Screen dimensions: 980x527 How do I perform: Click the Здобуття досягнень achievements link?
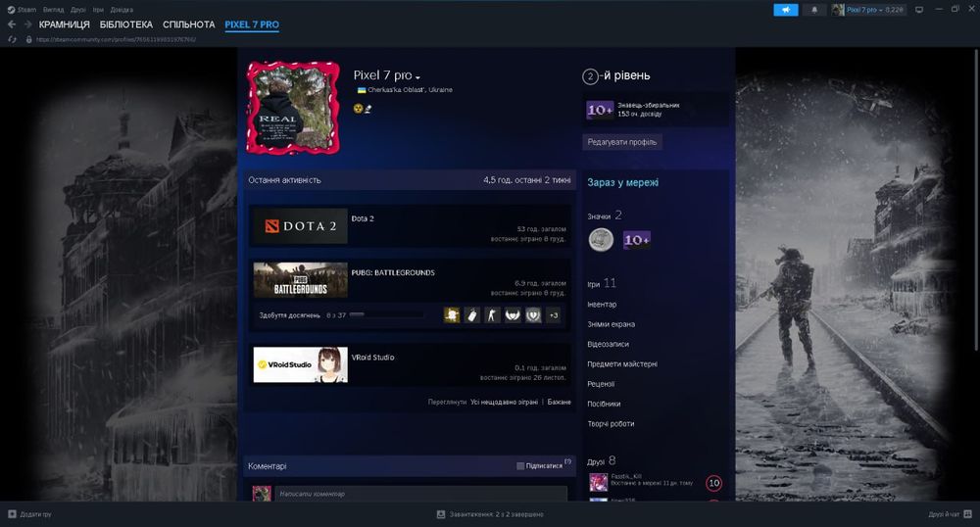pos(289,315)
